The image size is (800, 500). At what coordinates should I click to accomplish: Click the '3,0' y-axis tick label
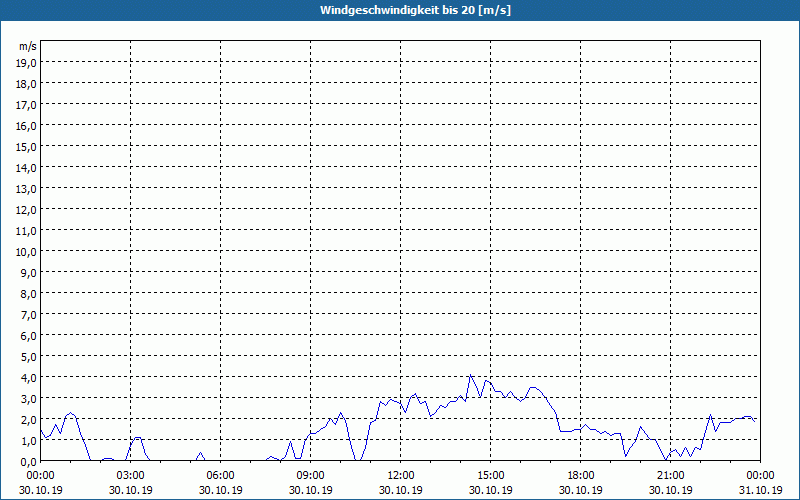pyautogui.click(x=29, y=398)
